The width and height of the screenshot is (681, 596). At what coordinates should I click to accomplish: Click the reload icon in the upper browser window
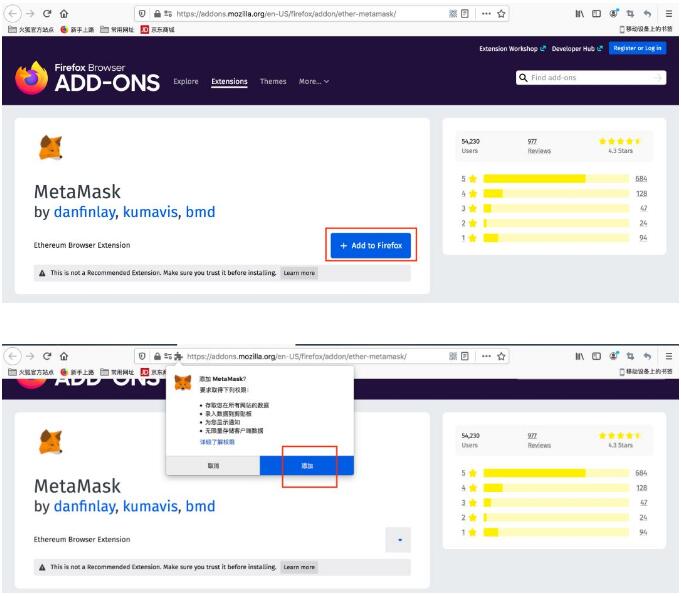pos(47,13)
